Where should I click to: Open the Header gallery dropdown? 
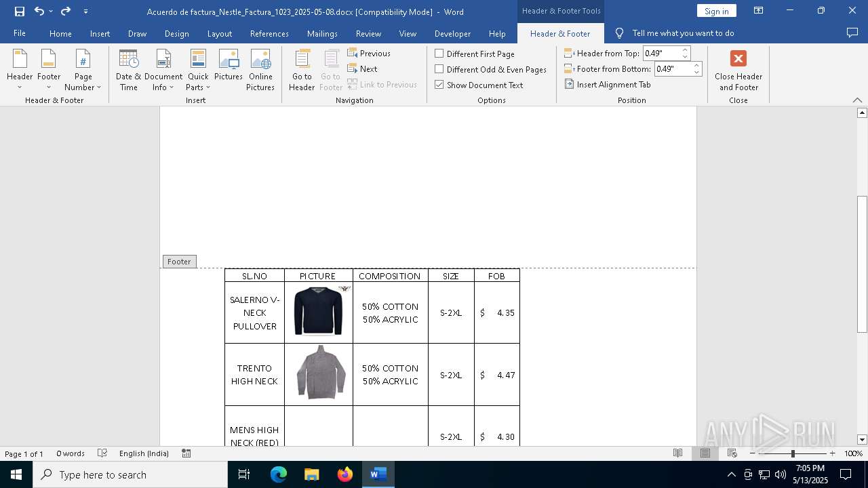click(x=20, y=70)
